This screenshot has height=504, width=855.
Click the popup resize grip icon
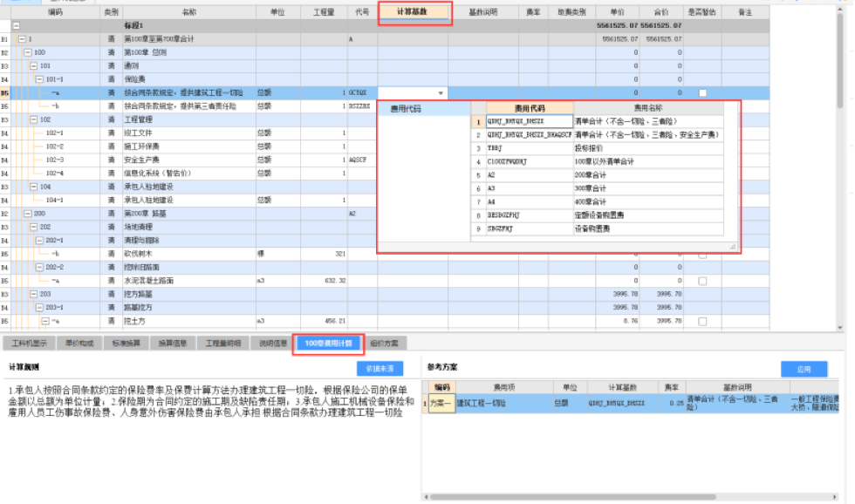tap(733, 247)
